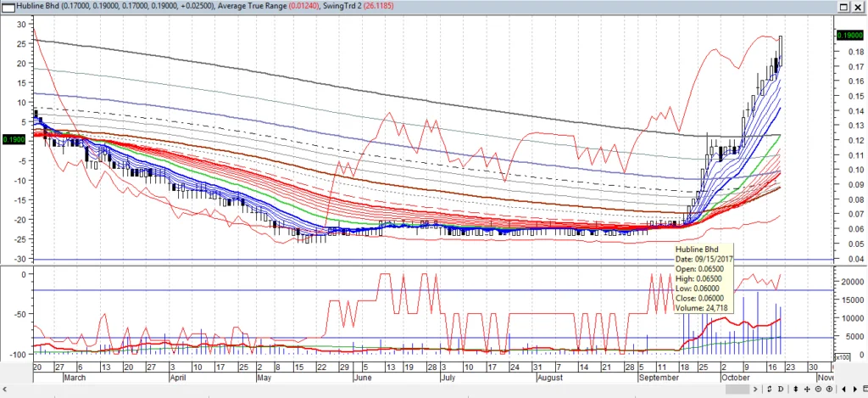Screen dimensions: 868x398
Task: Select the four-way pan arrows icon
Action: coord(807,389)
